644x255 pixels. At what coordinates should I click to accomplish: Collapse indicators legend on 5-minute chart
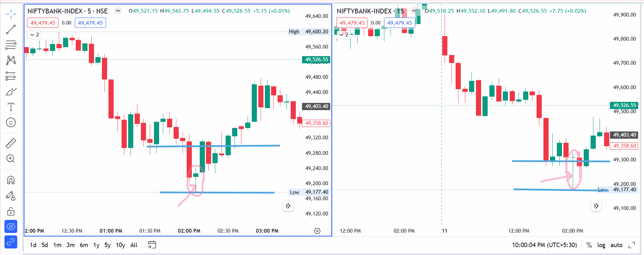(34, 35)
